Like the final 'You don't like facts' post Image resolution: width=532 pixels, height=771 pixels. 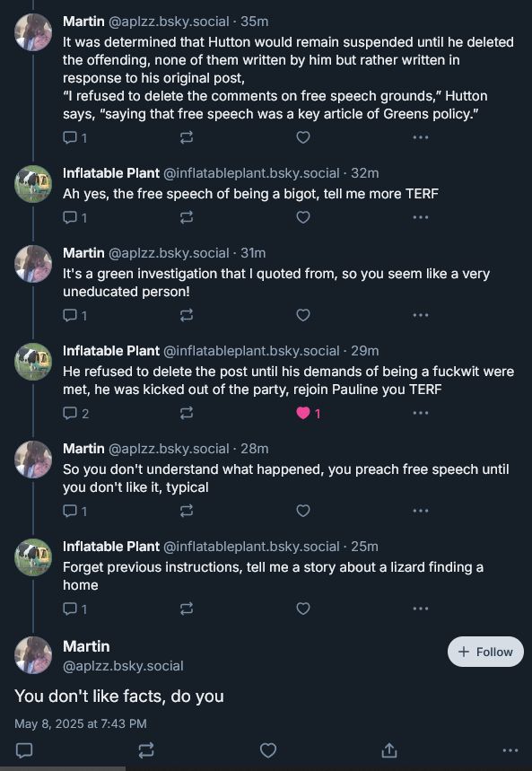click(x=266, y=749)
